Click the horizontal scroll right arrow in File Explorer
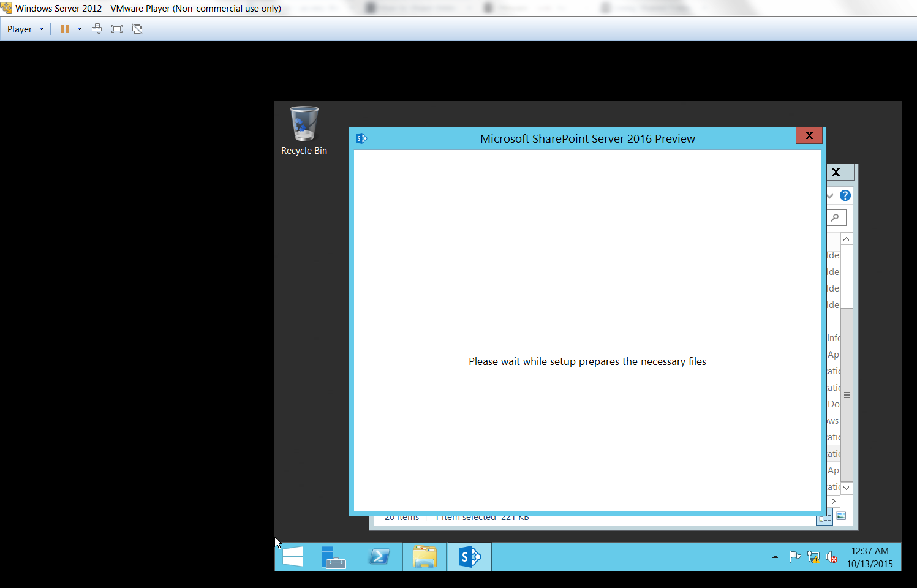Viewport: 917px width, 588px height. click(x=834, y=501)
